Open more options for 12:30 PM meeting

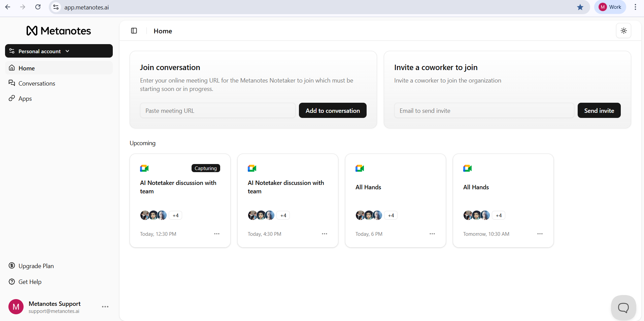click(x=217, y=234)
